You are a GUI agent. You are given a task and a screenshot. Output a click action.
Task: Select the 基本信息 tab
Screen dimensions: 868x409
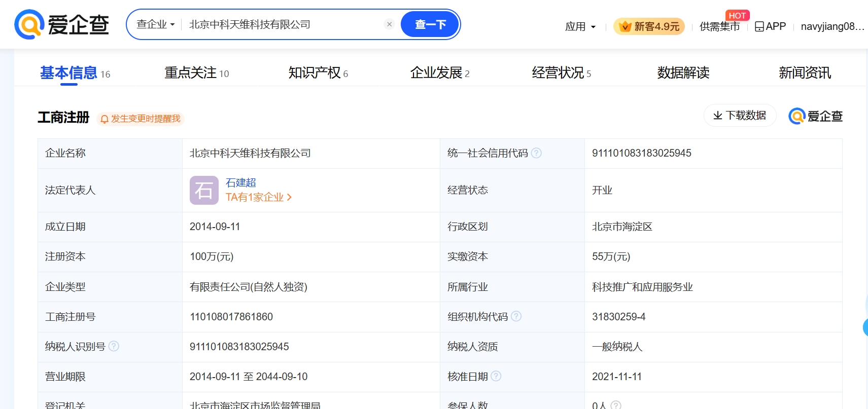coord(75,73)
